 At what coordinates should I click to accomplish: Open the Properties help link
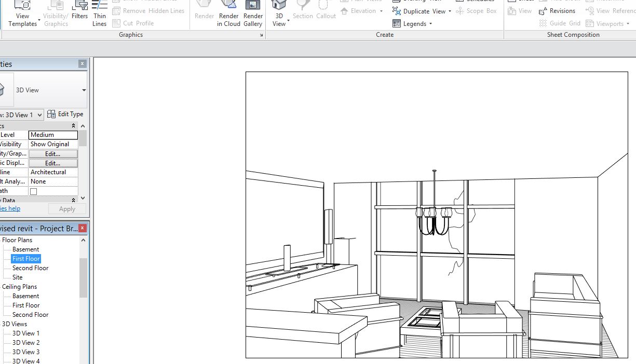[x=9, y=208]
